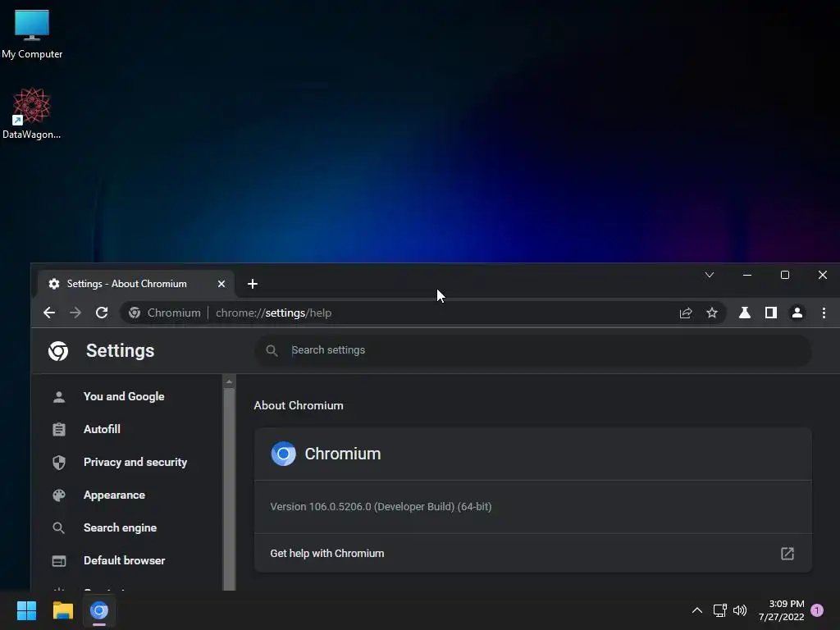This screenshot has width=840, height=630.
Task: Close the Chromium window
Action: click(822, 275)
